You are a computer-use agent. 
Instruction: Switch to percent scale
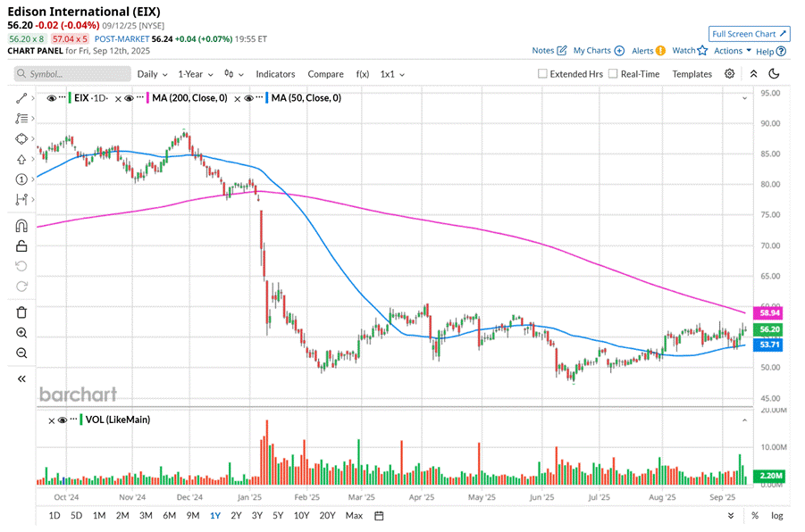755,516
